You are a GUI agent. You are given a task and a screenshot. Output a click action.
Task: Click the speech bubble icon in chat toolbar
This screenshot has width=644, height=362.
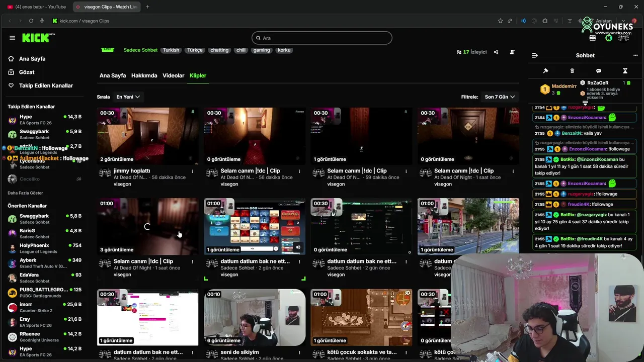tap(599, 71)
